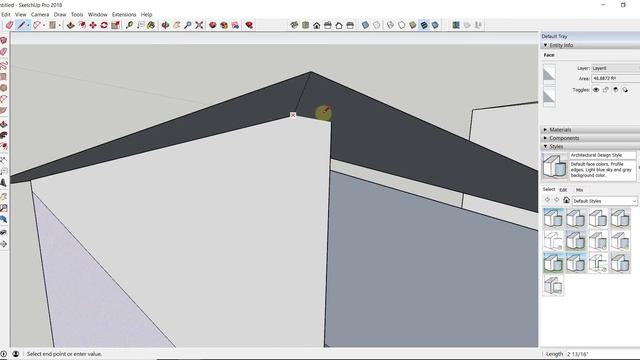Select the Move tool

pyautogui.click(x=93, y=25)
